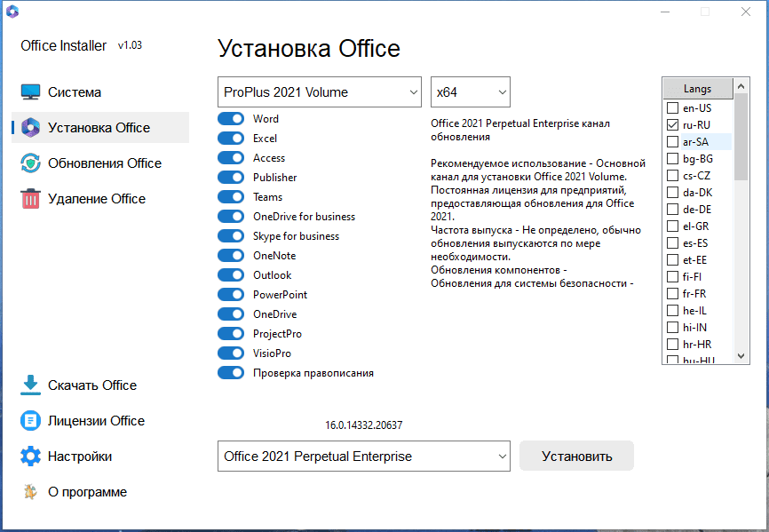Toggle Skype for business off

point(231,236)
